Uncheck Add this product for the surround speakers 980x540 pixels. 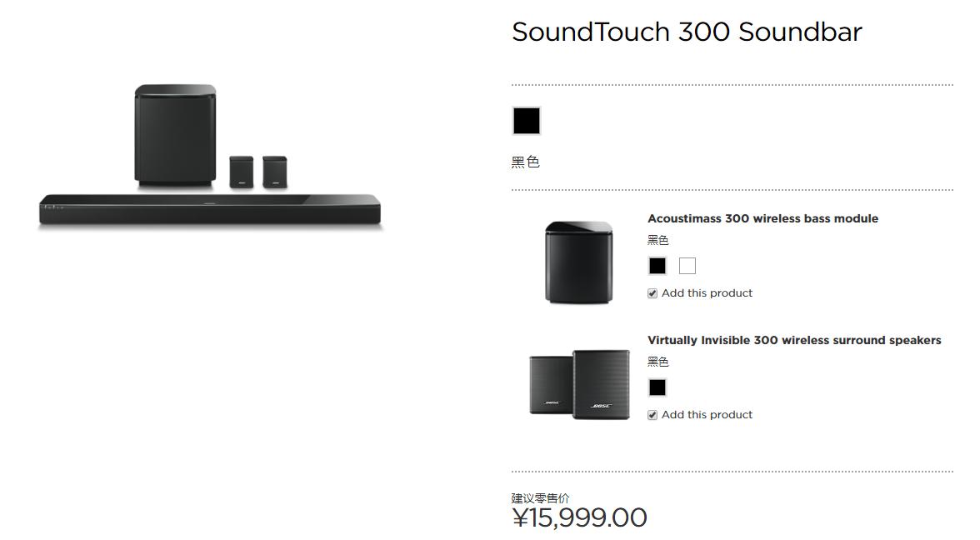[652, 415]
